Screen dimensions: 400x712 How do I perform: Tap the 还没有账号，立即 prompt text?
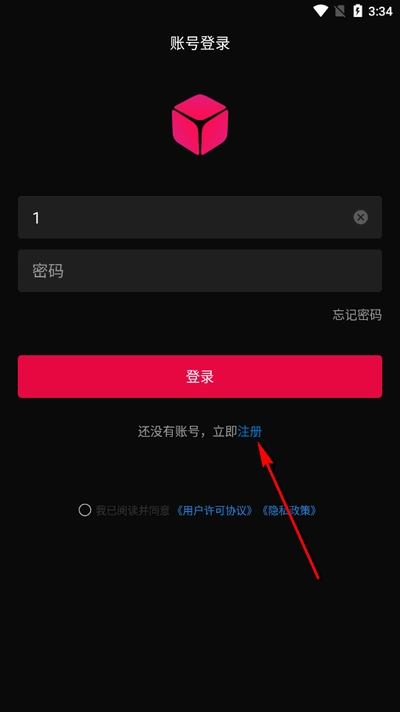188,431
